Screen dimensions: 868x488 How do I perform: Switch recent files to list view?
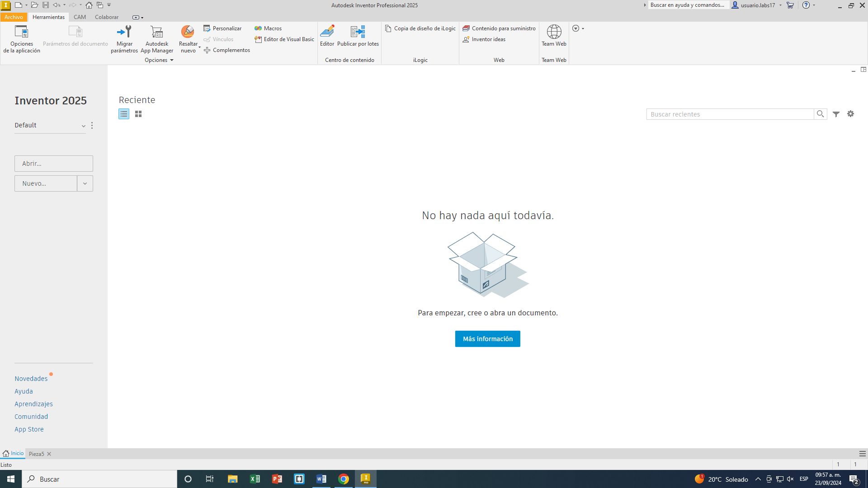124,114
